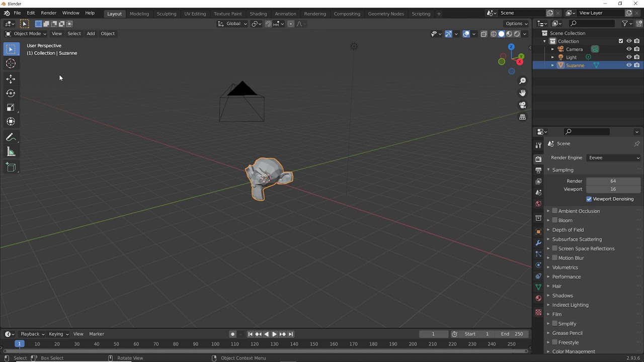The image size is (644, 362).
Task: Click the End frame field 250
Action: tap(512, 334)
